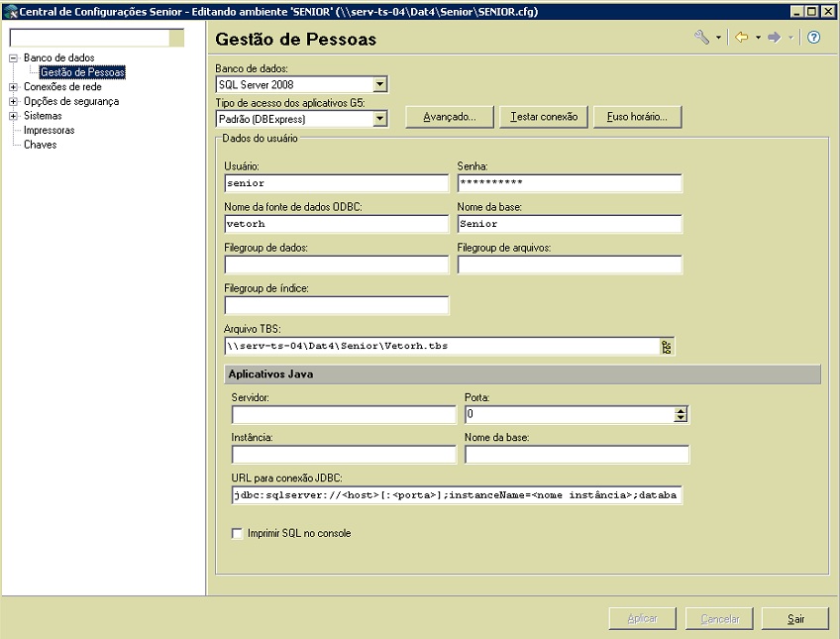The height and width of the screenshot is (639, 840).
Task: Enable Imprimir SQL no console checkbox
Action: coord(237,533)
